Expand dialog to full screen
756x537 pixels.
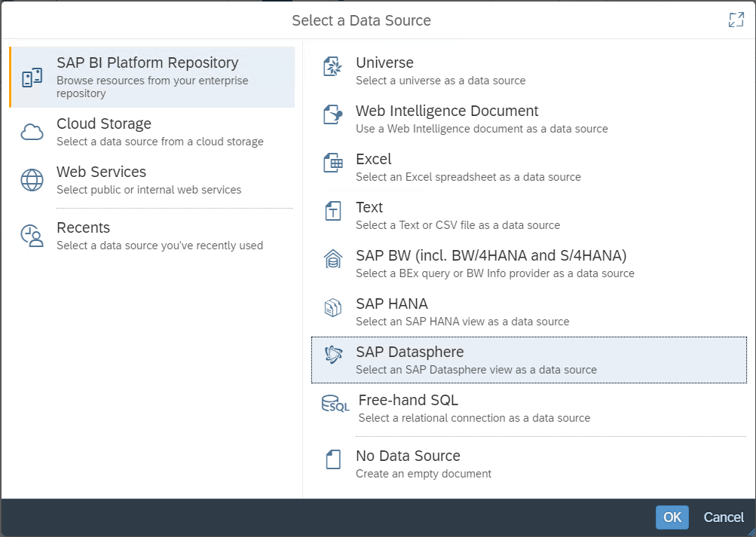[736, 20]
